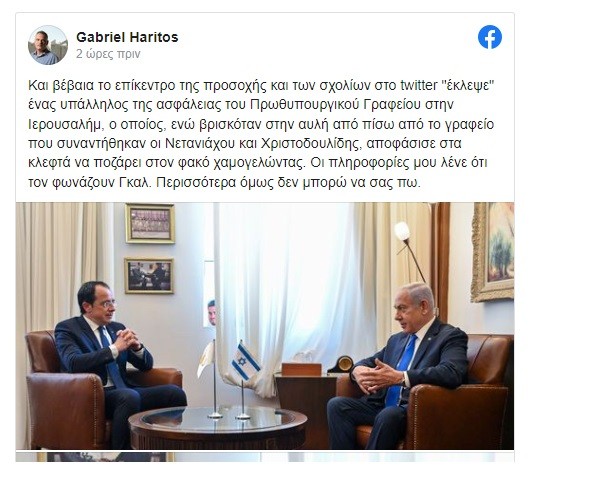Open the partial photo thumbnail at bottom left
The height and width of the screenshot is (495, 614).
click(x=138, y=457)
